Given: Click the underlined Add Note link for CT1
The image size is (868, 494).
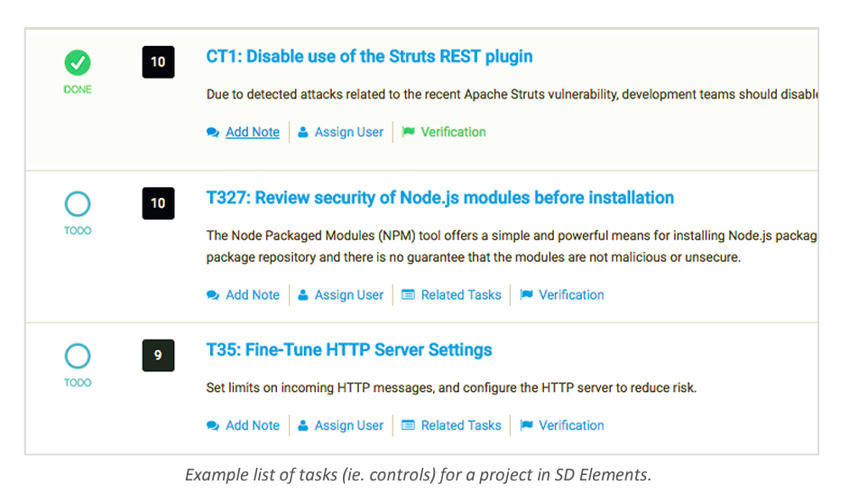Looking at the screenshot, I should 253,133.
